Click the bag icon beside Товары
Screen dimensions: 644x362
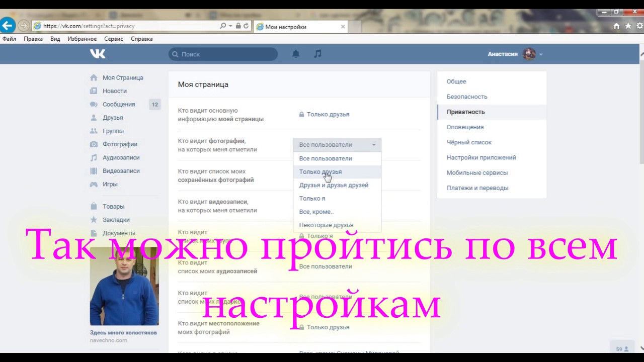(x=94, y=206)
